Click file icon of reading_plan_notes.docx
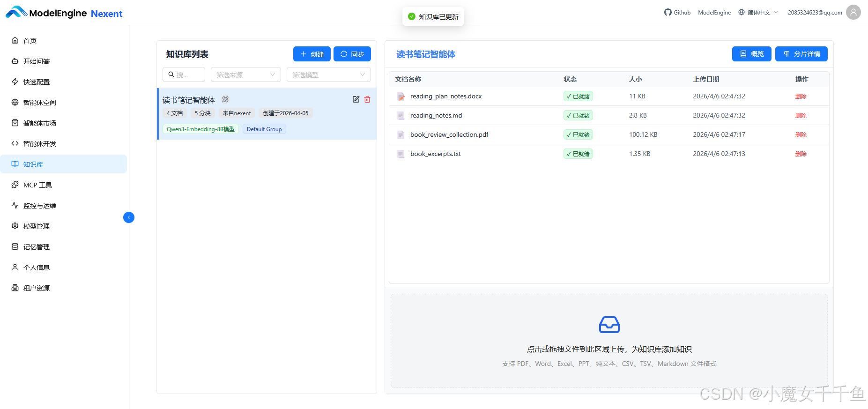 pos(401,96)
